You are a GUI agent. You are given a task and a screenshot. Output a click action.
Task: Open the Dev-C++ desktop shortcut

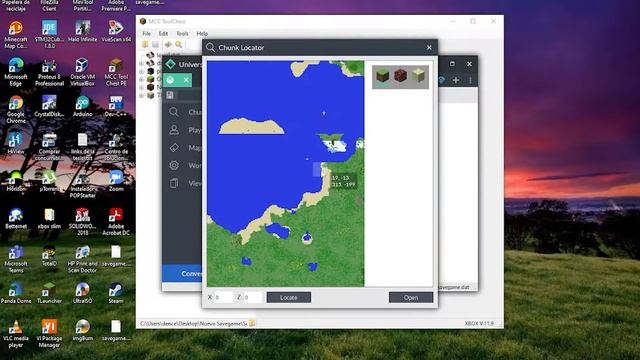click(x=116, y=107)
